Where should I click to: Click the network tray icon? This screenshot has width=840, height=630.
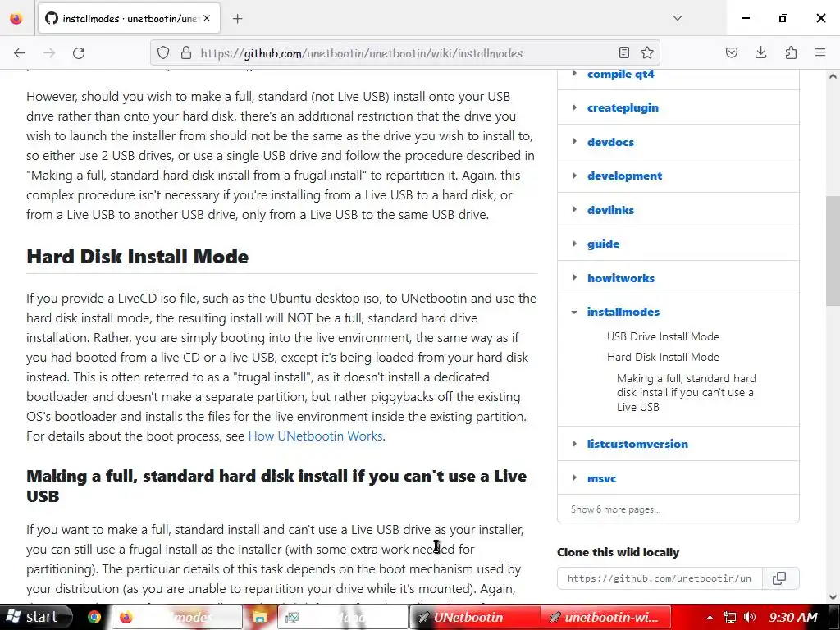(729, 617)
